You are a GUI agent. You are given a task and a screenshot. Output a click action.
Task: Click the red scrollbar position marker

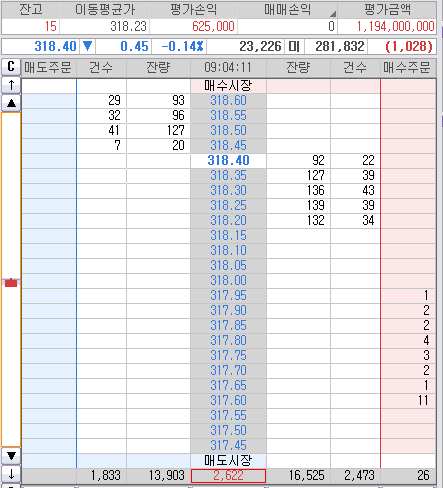coord(11,283)
